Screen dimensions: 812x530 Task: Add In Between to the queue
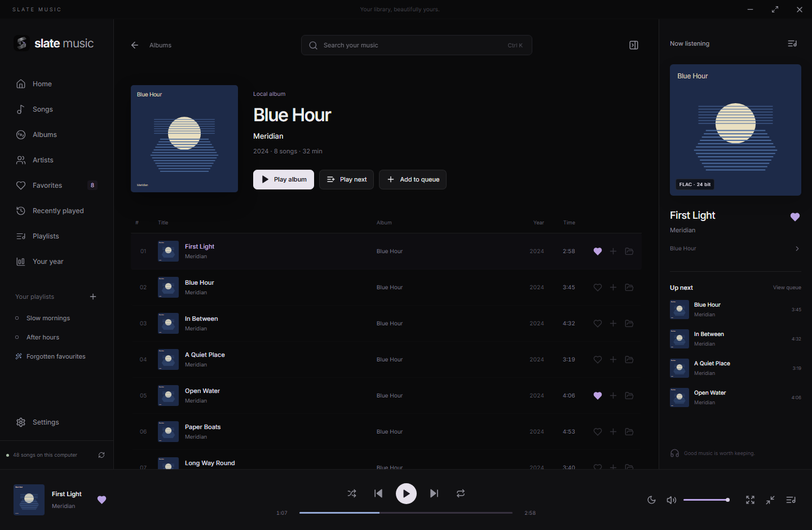613,324
